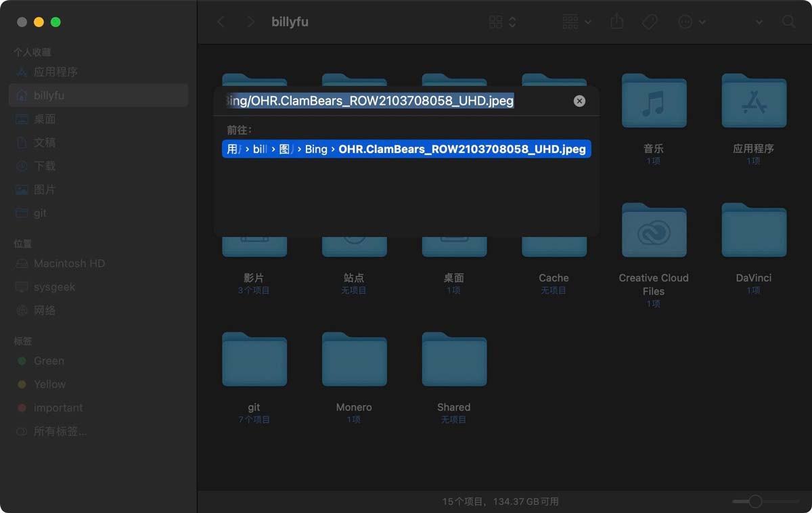The height and width of the screenshot is (513, 812).
Task: Switch view with the icon grid button
Action: 502,22
